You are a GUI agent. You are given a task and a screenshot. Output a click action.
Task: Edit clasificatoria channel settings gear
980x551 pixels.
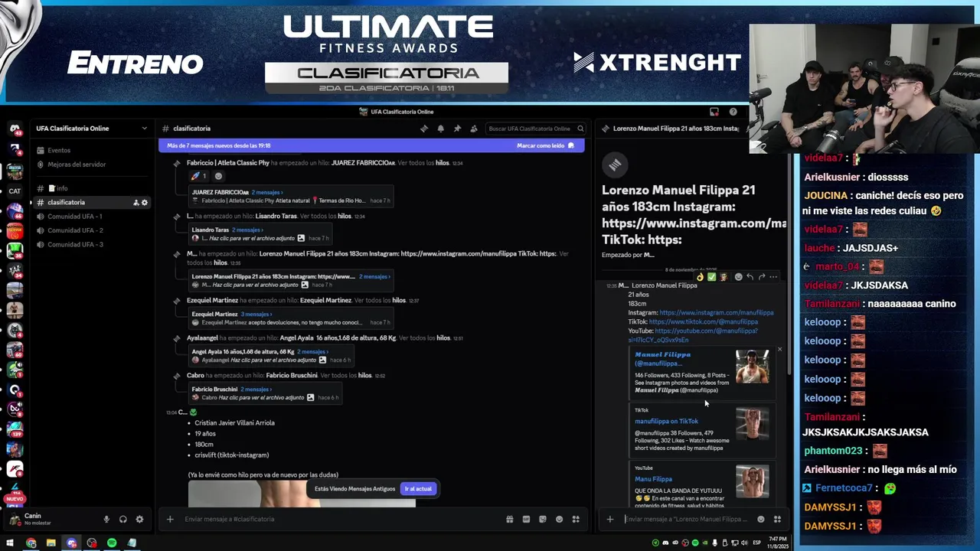click(144, 202)
